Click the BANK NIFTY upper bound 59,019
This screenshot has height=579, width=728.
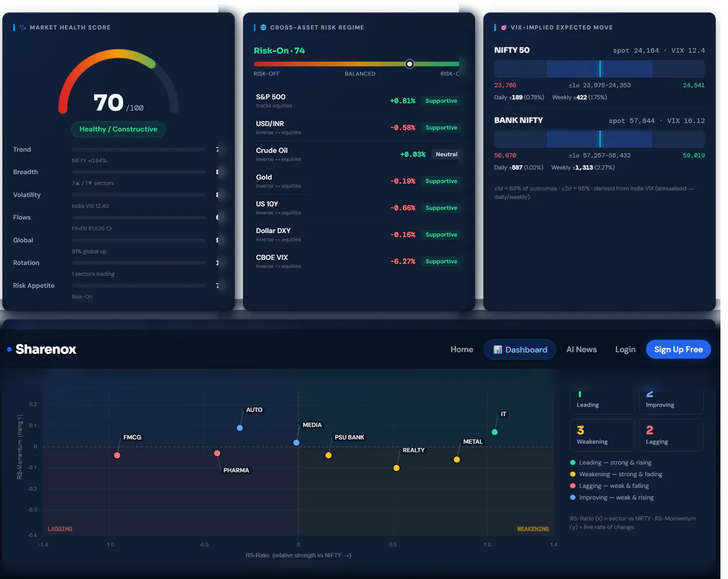click(x=694, y=155)
